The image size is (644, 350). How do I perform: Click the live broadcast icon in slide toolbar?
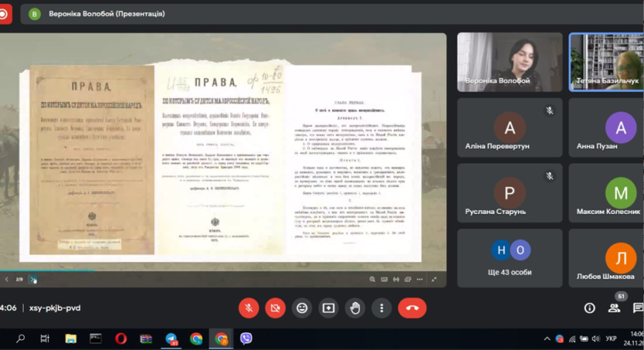pos(396,279)
